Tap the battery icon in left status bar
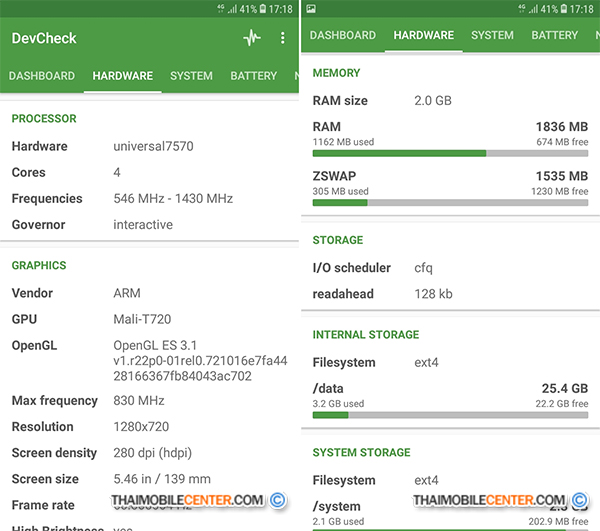Viewport: 600px width, 531px height. pyautogui.click(x=262, y=8)
